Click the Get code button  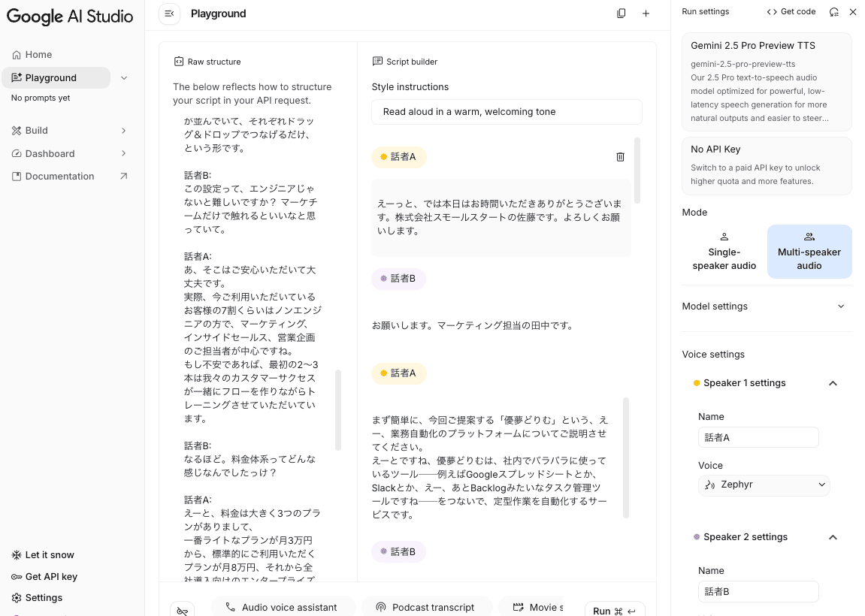click(x=791, y=11)
